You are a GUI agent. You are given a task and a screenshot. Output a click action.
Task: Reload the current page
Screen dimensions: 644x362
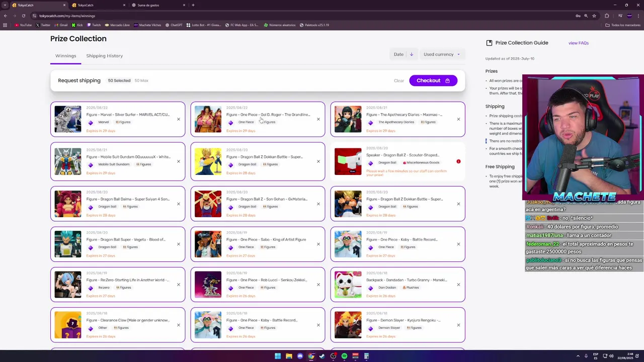[23, 16]
